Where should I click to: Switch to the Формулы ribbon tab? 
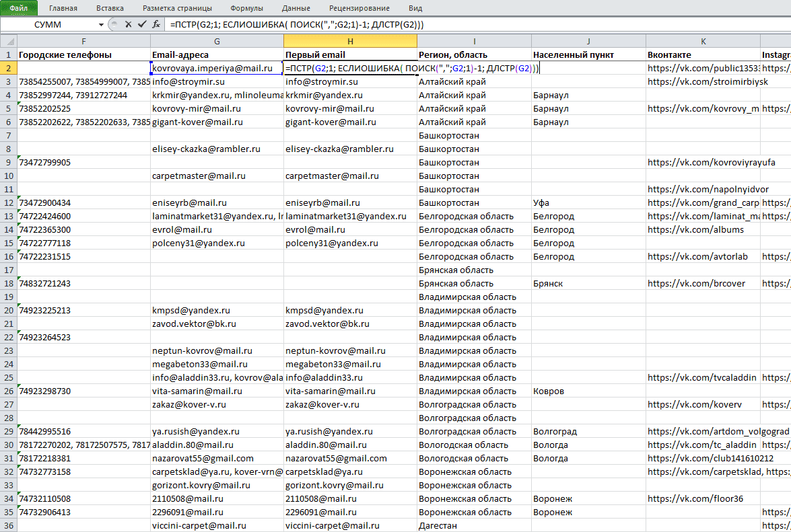click(246, 8)
